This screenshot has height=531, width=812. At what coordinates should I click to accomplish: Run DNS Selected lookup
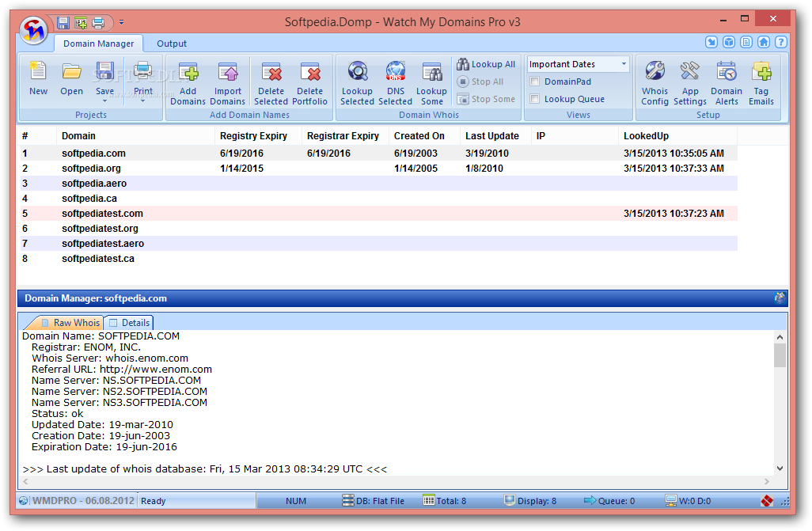coord(395,83)
